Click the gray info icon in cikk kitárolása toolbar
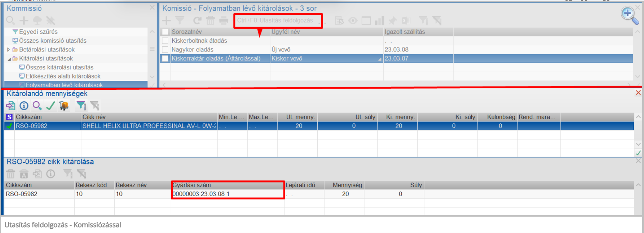This screenshot has height=233, width=644. [51, 174]
